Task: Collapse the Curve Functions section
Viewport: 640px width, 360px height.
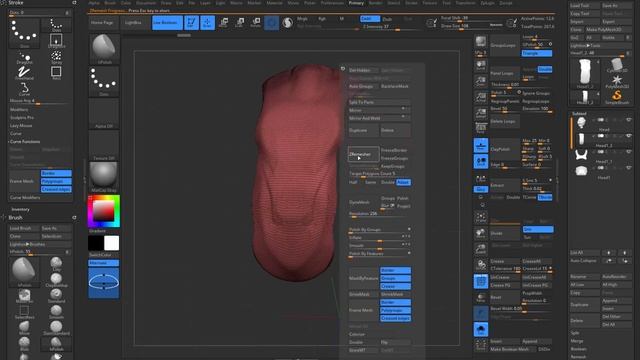Action: click(x=25, y=142)
